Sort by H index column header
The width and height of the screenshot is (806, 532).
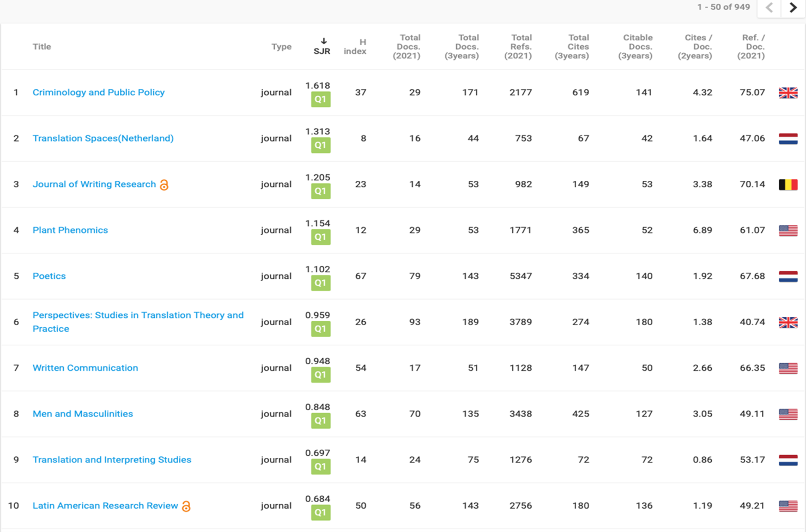pyautogui.click(x=355, y=47)
